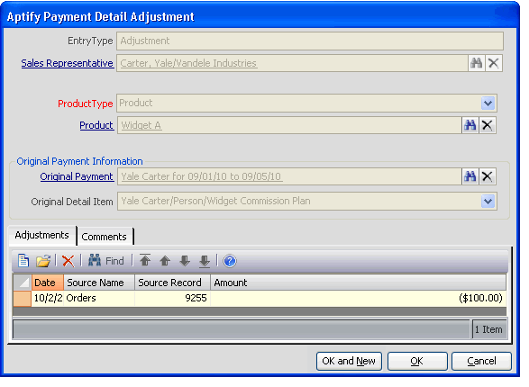Click the Widget A product field

click(289, 125)
